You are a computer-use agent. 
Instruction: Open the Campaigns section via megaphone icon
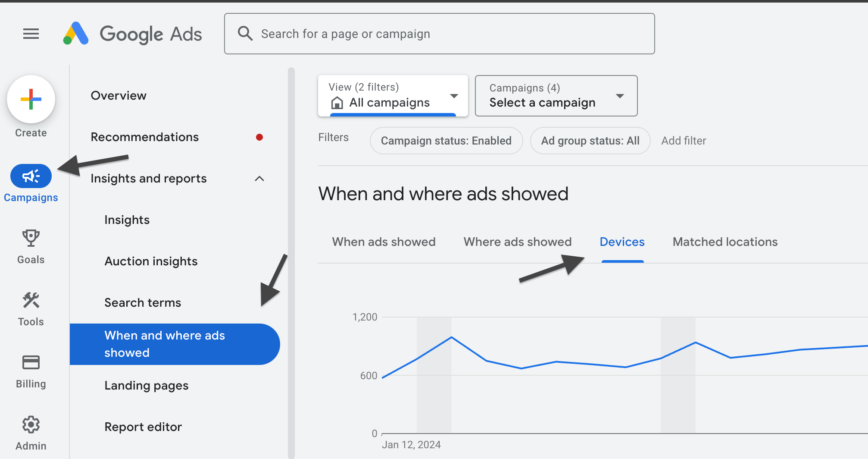tap(30, 176)
